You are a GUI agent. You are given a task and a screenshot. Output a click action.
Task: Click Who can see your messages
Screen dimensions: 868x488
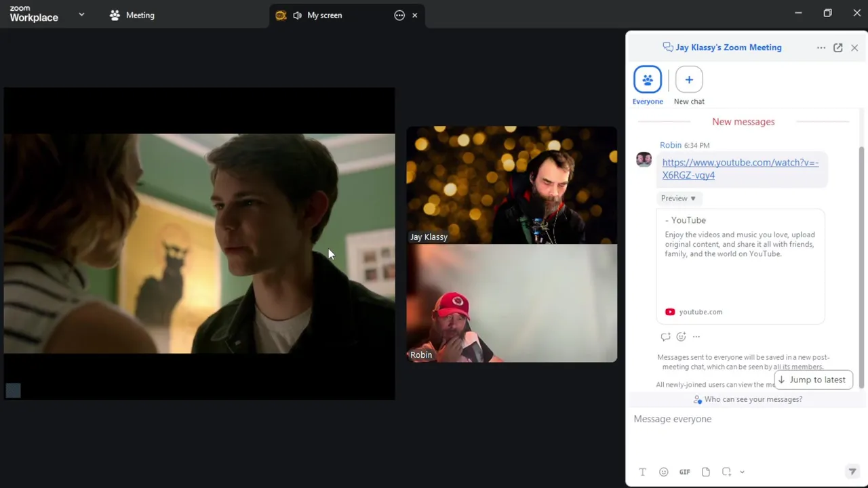pyautogui.click(x=747, y=399)
